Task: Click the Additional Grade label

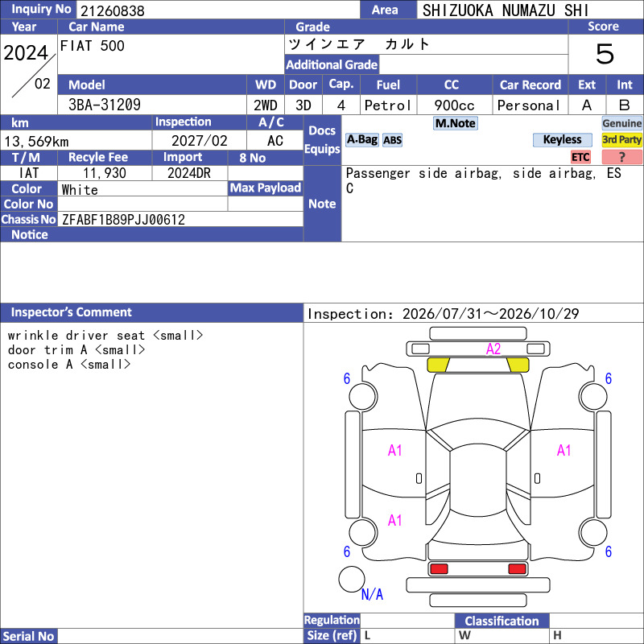Action: [332, 65]
